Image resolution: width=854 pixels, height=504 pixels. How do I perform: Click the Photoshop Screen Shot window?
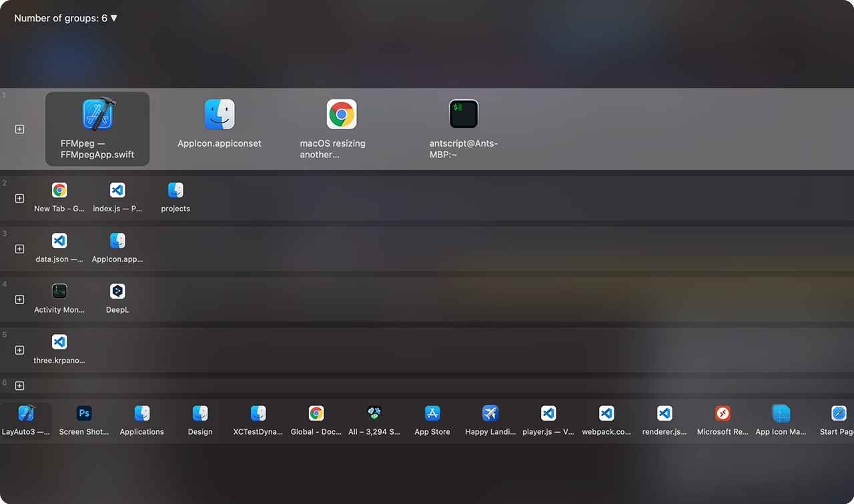pyautogui.click(x=84, y=421)
